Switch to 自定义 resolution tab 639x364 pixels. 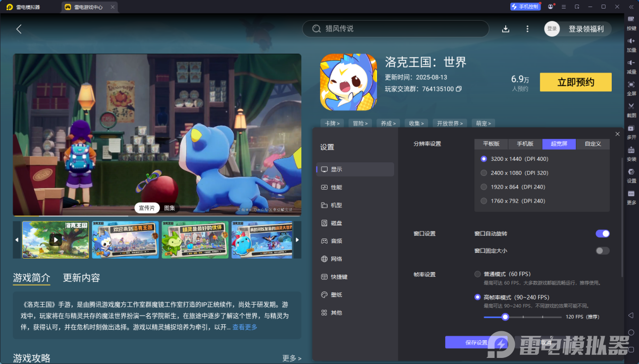(593, 144)
